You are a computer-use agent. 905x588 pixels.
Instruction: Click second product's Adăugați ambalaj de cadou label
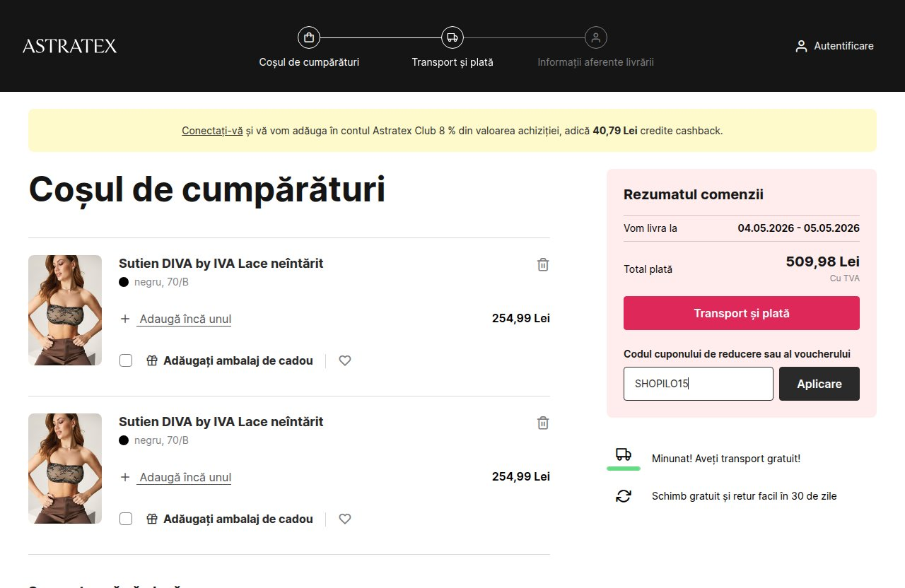pos(238,519)
